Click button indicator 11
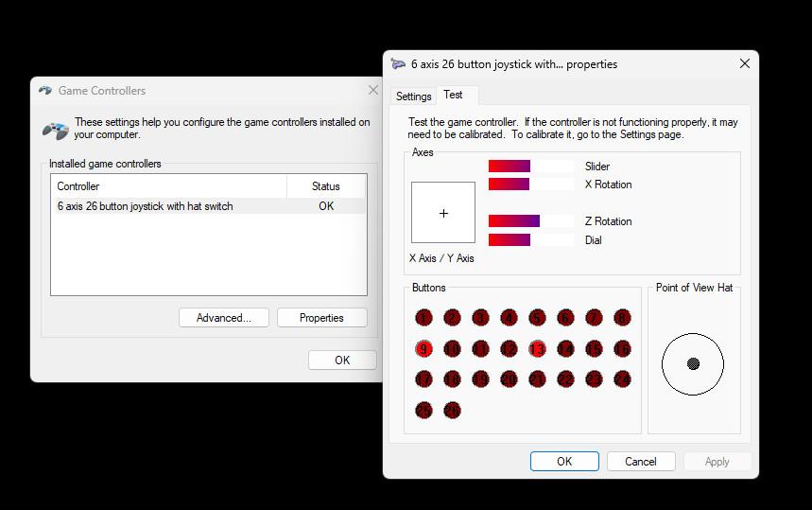Screen dimensions: 812x510 click(480, 349)
